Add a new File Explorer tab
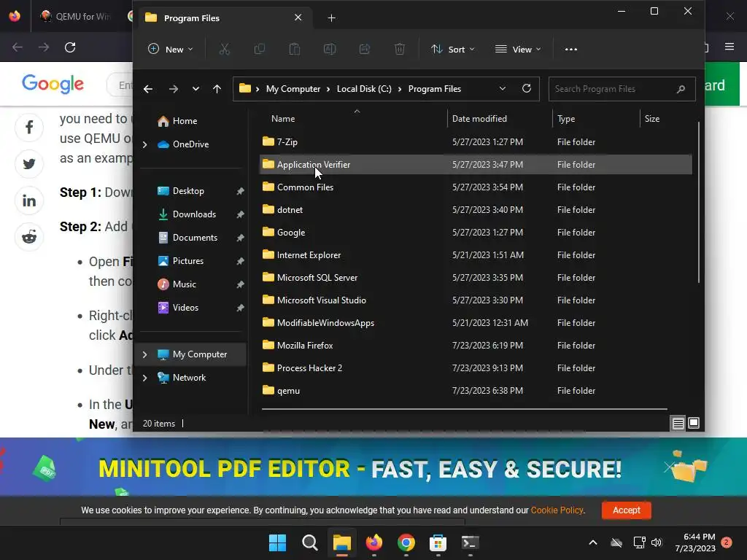 (x=332, y=18)
